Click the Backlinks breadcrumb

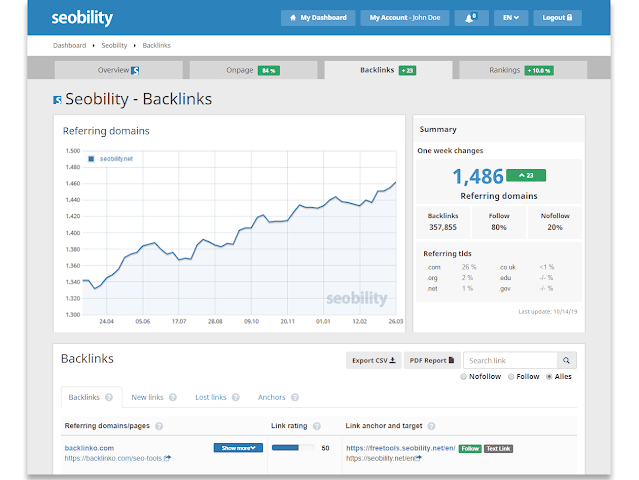click(156, 45)
